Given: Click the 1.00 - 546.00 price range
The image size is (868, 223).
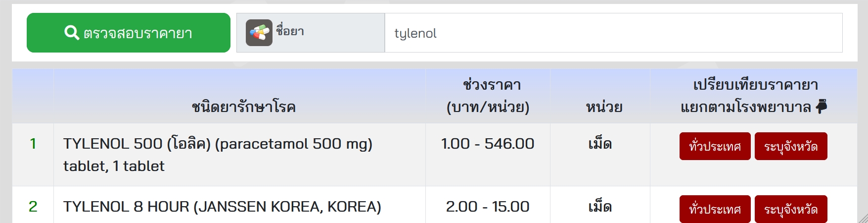Looking at the screenshot, I should 488,144.
